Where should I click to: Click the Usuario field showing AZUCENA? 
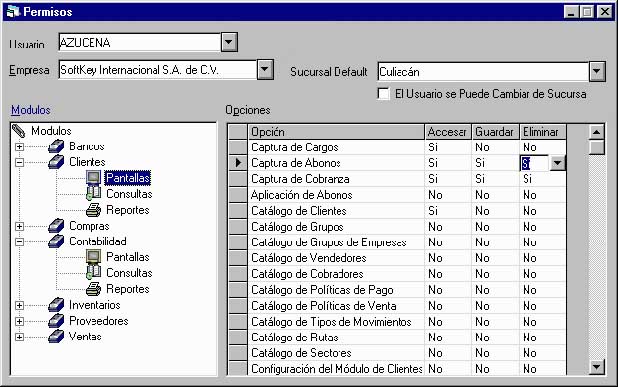(x=140, y=42)
